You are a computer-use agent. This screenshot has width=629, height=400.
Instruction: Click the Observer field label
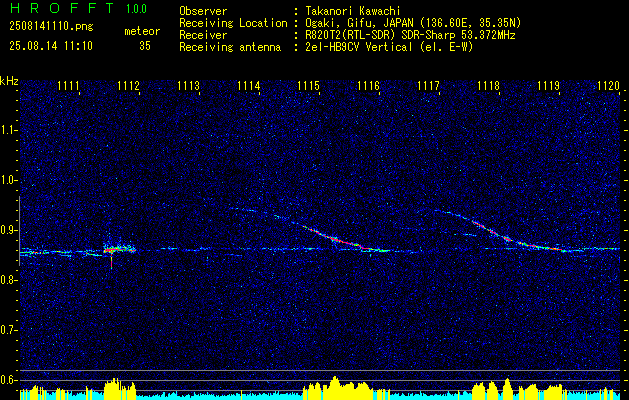203,11
